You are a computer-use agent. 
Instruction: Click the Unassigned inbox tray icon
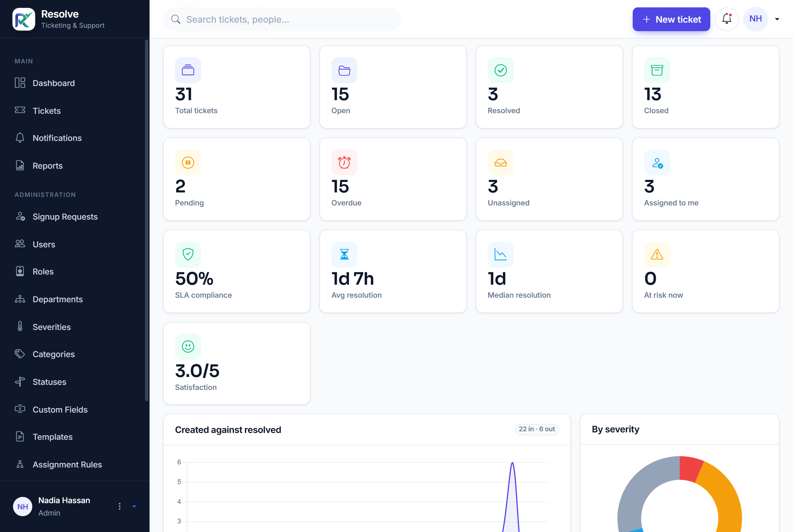(x=500, y=162)
